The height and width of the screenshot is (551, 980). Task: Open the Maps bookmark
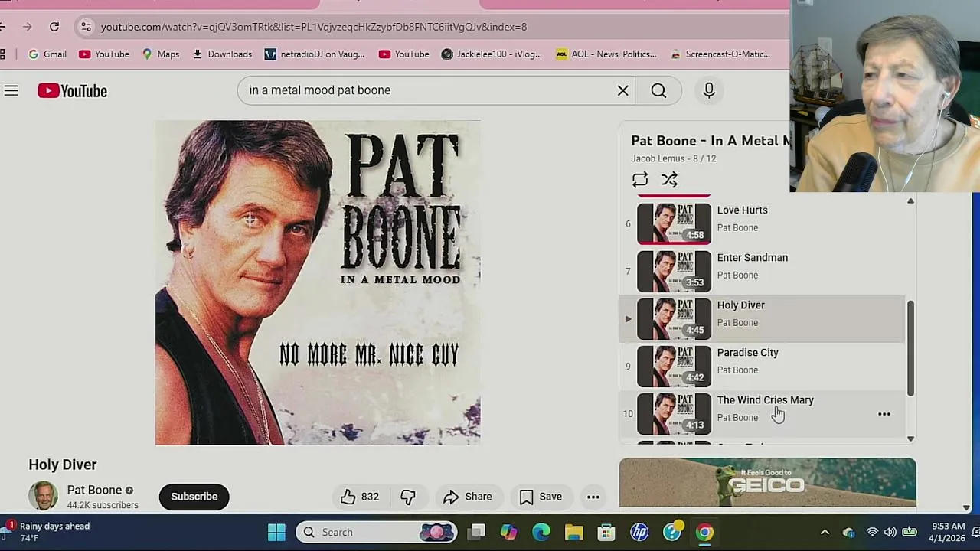tap(161, 54)
